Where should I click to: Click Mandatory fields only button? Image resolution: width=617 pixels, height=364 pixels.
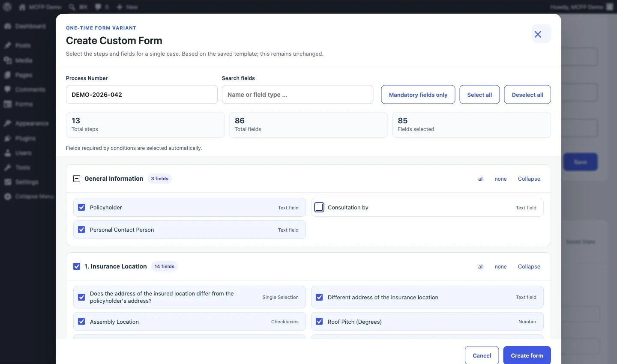point(418,95)
